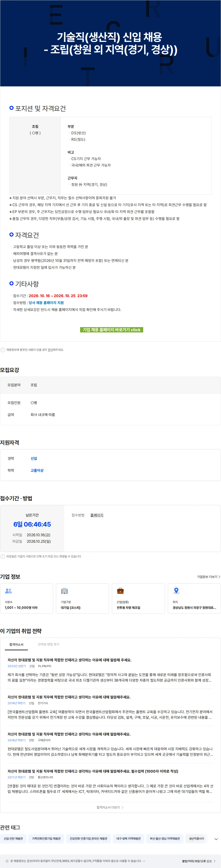221x868 pixels.
Task: Select the 가족친화인증기업 채용관 tag
Action: tap(46, 839)
